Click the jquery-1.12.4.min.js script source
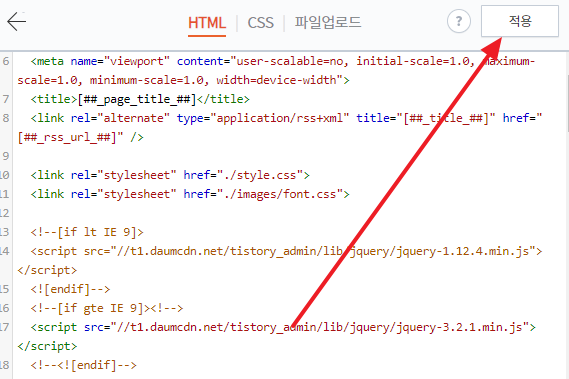 tap(323, 251)
